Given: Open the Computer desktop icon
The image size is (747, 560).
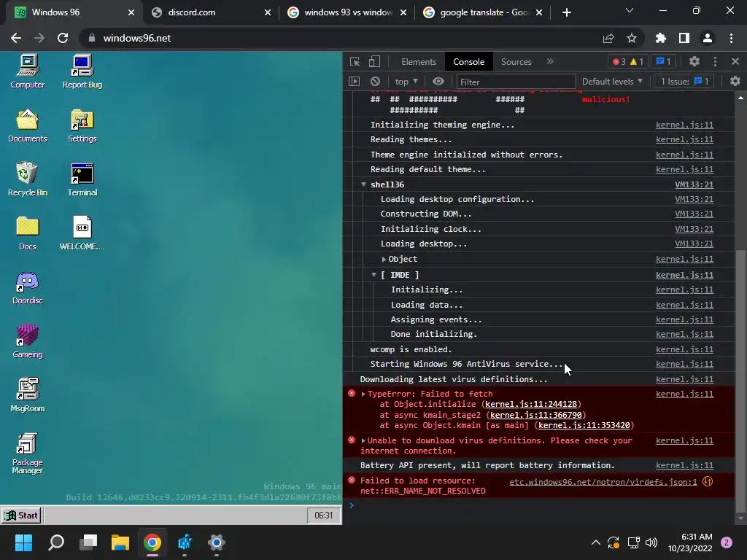Looking at the screenshot, I should (x=27, y=71).
